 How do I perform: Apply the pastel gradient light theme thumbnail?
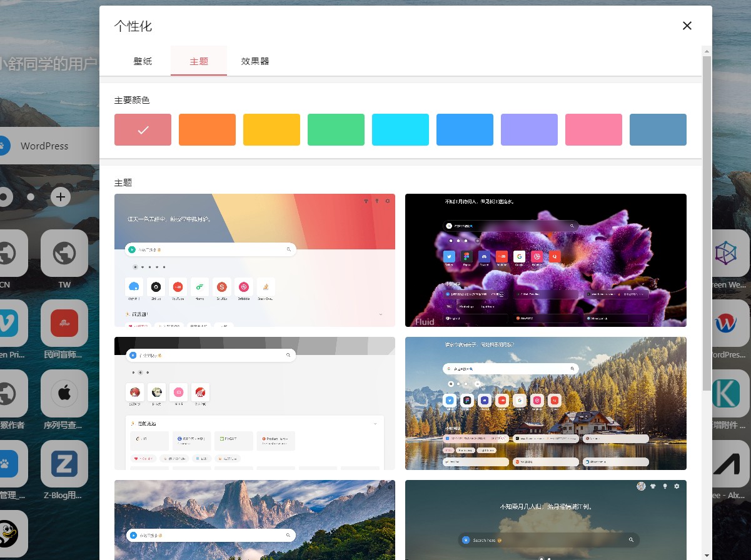[255, 260]
